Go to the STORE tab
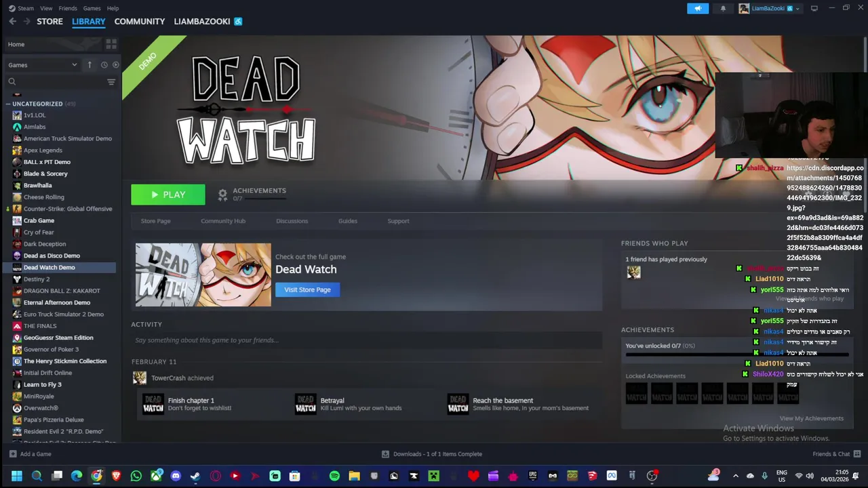The image size is (868, 488). 50,22
